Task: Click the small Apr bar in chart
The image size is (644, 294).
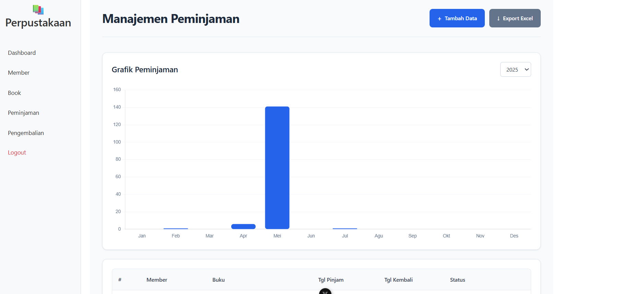Action: coord(243,226)
